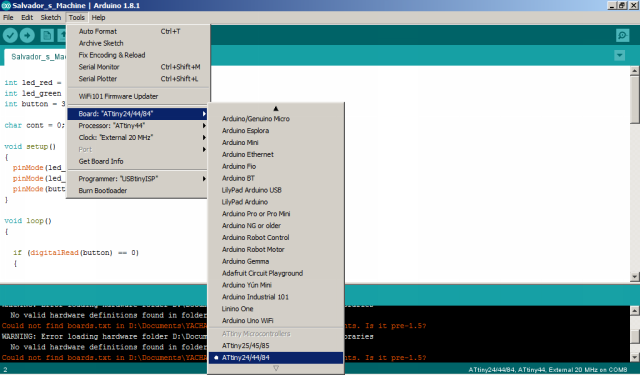
Task: Click the Upload arrow toolbar icon
Action: click(27, 36)
